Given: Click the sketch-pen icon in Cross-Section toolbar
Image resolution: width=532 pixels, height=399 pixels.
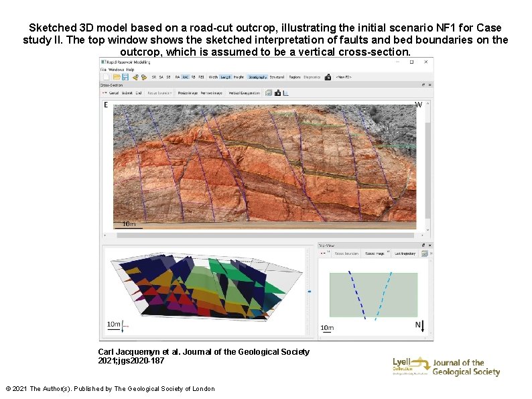Looking at the screenshot, I should (x=104, y=93).
